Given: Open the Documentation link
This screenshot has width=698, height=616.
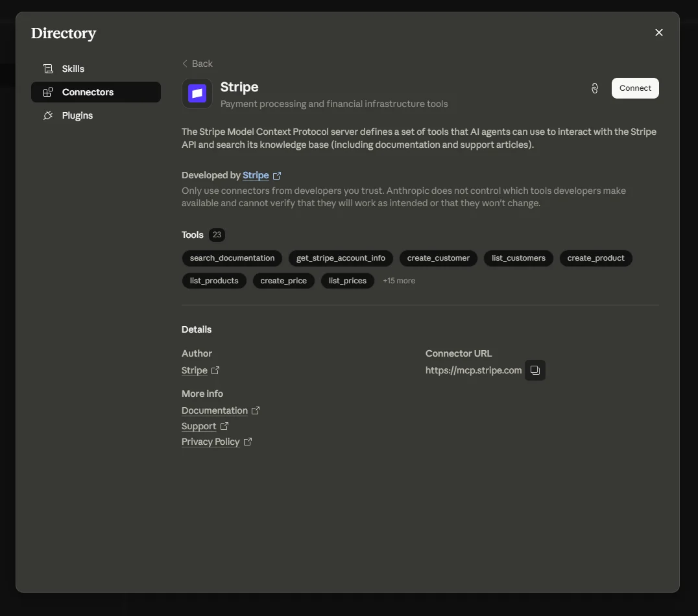Looking at the screenshot, I should (x=215, y=411).
